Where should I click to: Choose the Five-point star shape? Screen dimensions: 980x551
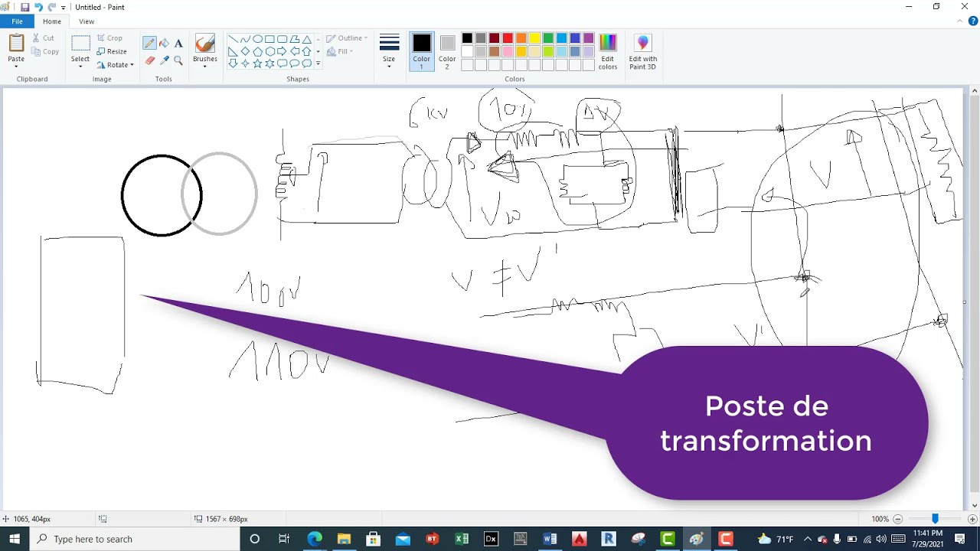[x=257, y=64]
